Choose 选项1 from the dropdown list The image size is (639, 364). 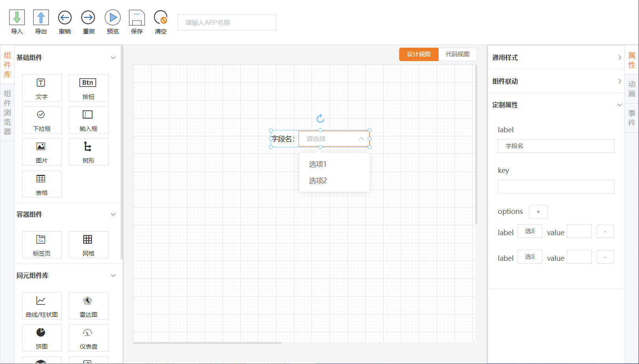(334, 164)
